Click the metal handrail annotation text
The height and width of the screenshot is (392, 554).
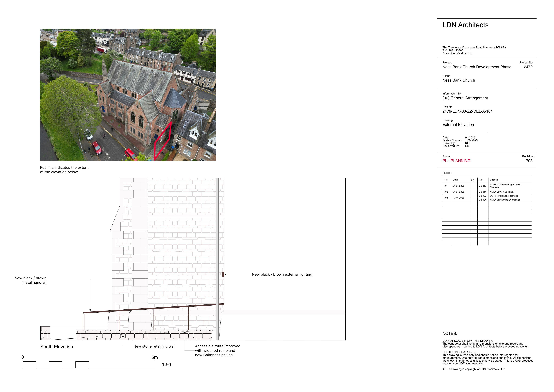click(x=30, y=280)
